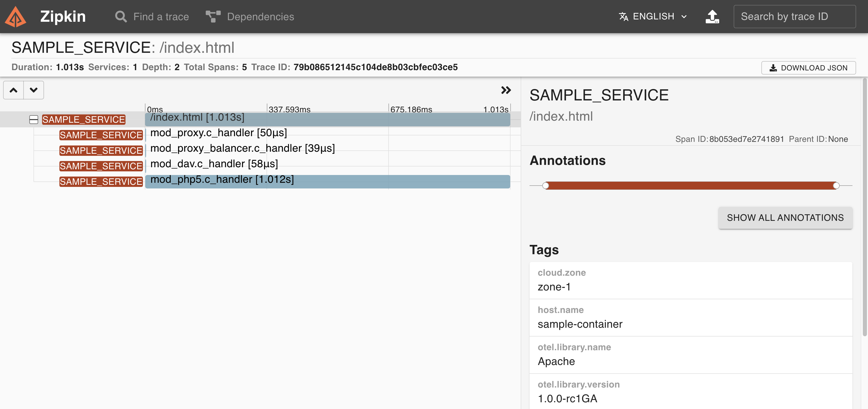Image resolution: width=868 pixels, height=409 pixels.
Task: Click the right annotation marker on timeline
Action: (x=836, y=186)
